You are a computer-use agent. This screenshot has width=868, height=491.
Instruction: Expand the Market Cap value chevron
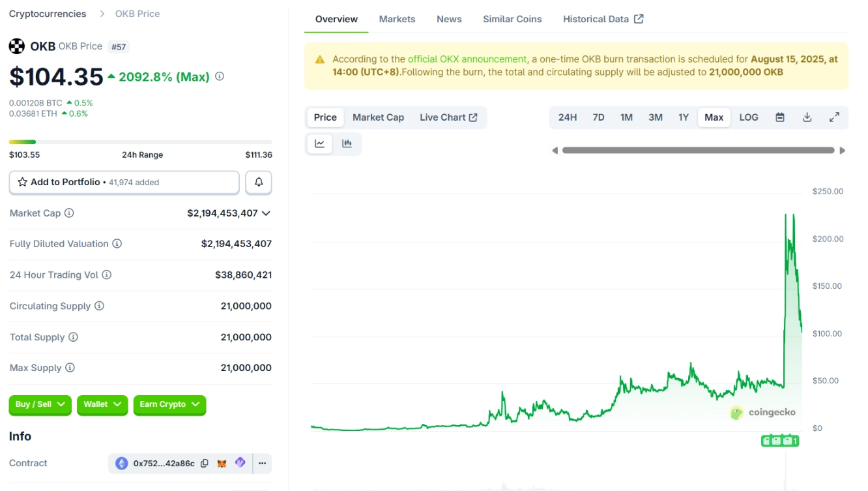(266, 213)
